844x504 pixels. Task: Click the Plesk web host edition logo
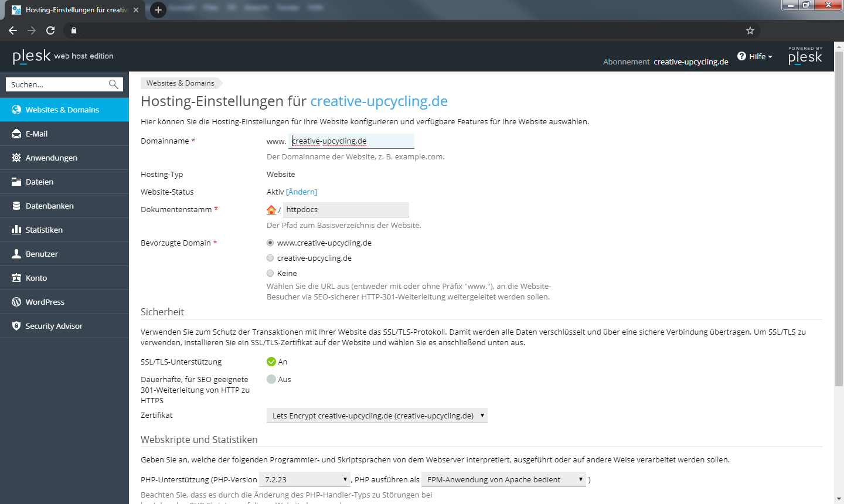(x=63, y=56)
